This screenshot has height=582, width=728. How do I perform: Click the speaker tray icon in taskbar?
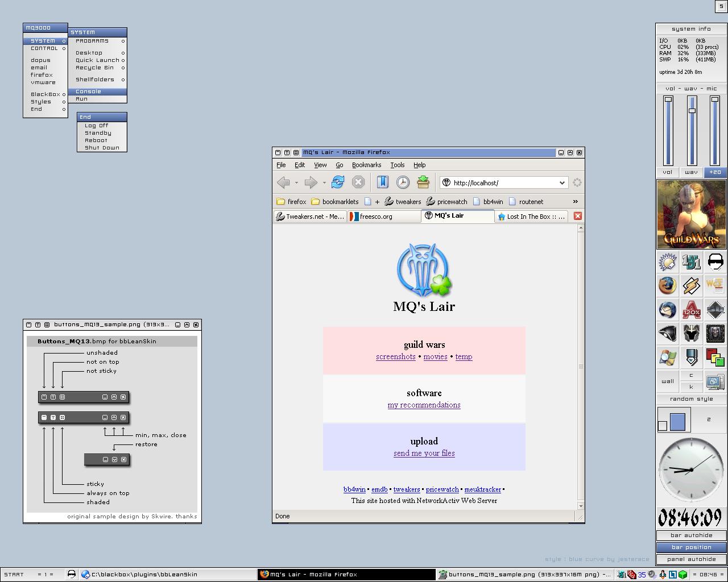pyautogui.click(x=652, y=574)
